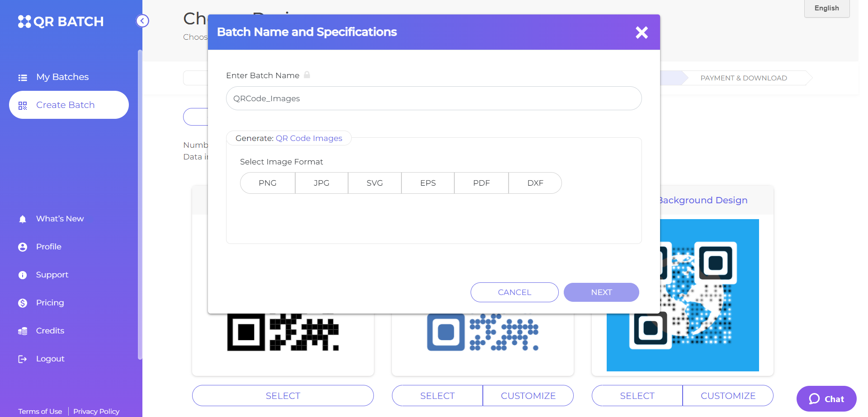The height and width of the screenshot is (417, 868).
Task: Click the blue dotted QR code thumbnail
Action: click(x=483, y=332)
